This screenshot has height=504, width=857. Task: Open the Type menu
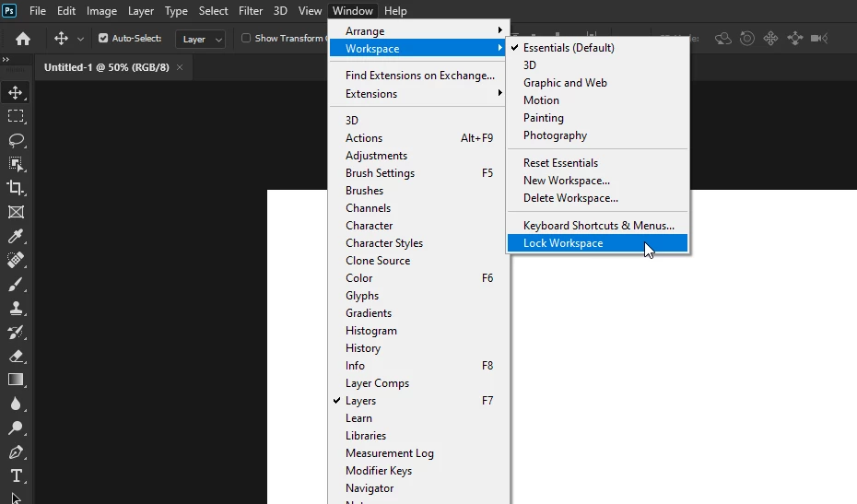point(176,11)
